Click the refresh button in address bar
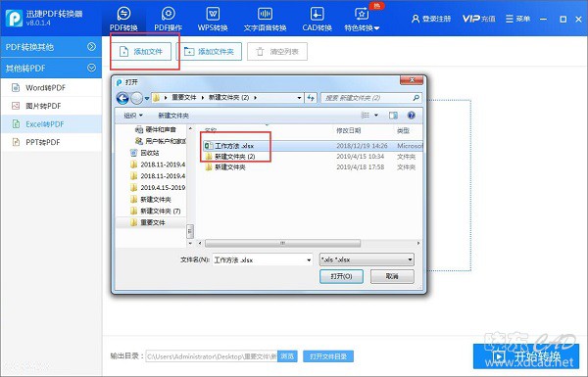Viewport: 588px width, 377px height. (311, 98)
